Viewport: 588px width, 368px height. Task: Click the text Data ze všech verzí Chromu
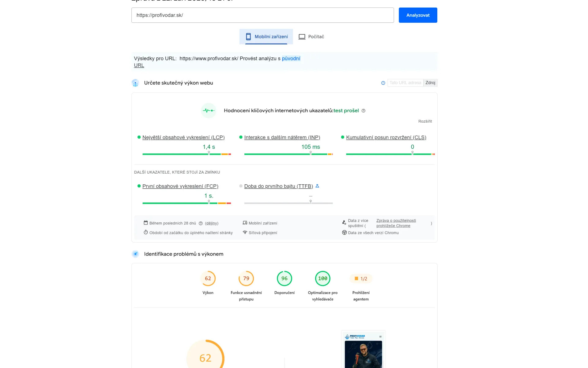(x=373, y=233)
